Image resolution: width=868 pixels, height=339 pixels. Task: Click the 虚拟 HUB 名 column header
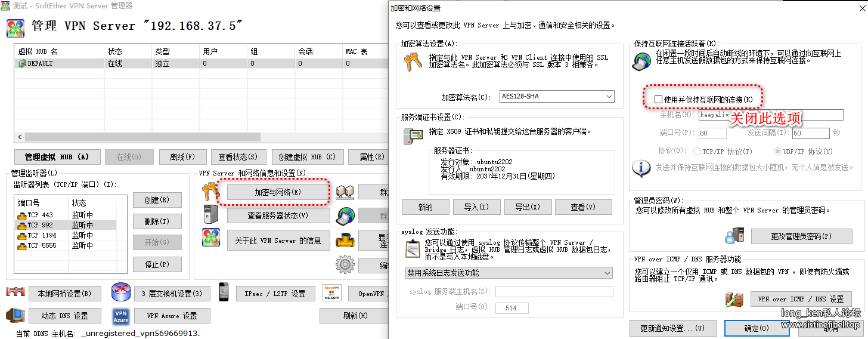pyautogui.click(x=59, y=51)
